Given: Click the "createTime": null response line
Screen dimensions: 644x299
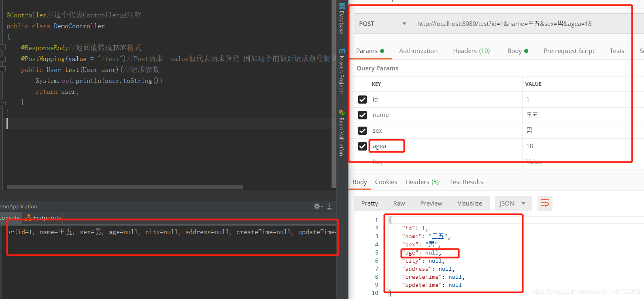Looking at the screenshot, I should [x=433, y=277].
